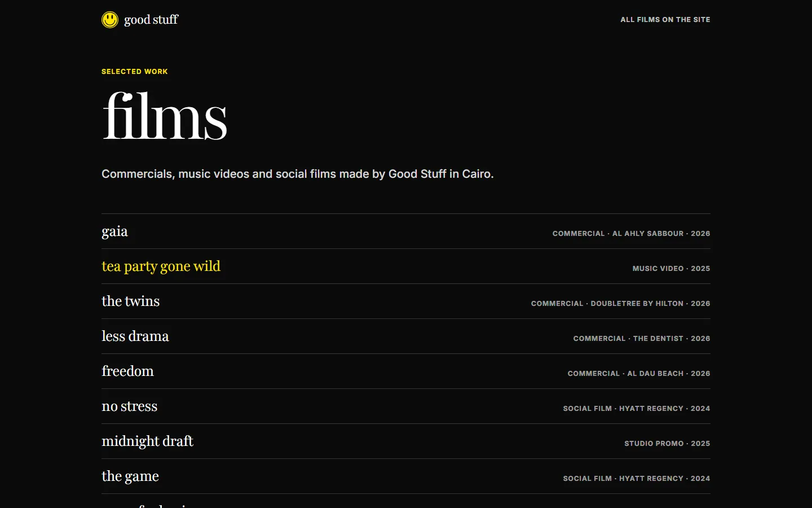
Task: Click the 'Selected Work' heading label
Action: tap(135, 72)
